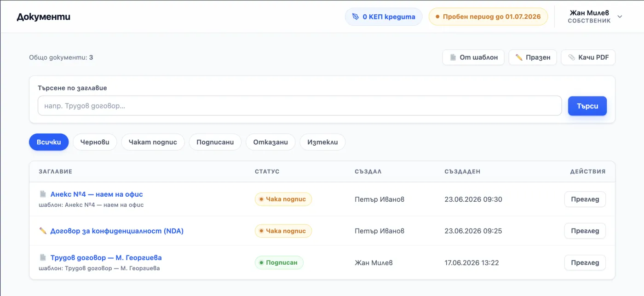Viewport: 644px width, 296px height.
Task: Click the date 23.06.2026 09:30
Action: click(x=473, y=199)
